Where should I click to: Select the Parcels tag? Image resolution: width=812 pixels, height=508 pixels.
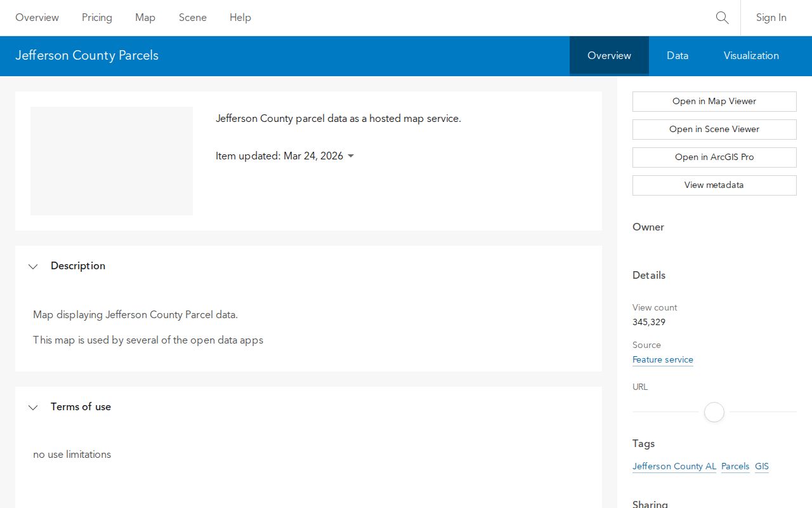pos(735,467)
